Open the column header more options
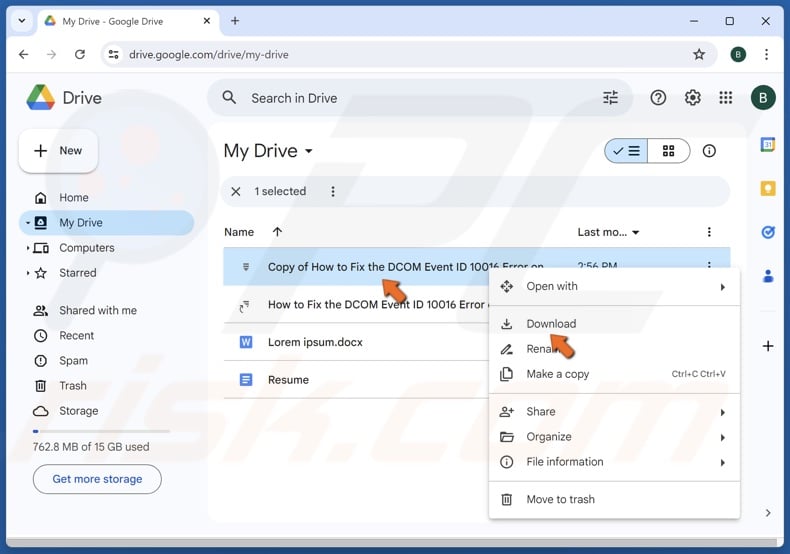This screenshot has width=790, height=554. [709, 232]
